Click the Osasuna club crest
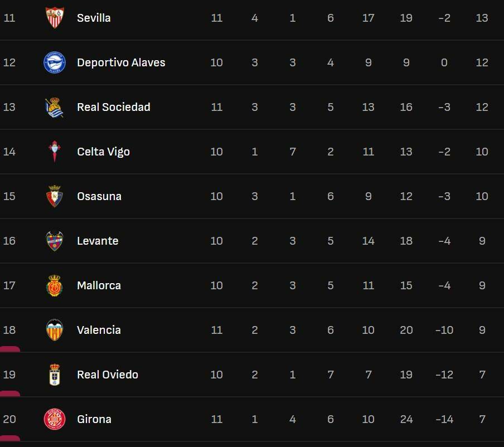Image resolution: width=504 pixels, height=447 pixels. (x=55, y=196)
